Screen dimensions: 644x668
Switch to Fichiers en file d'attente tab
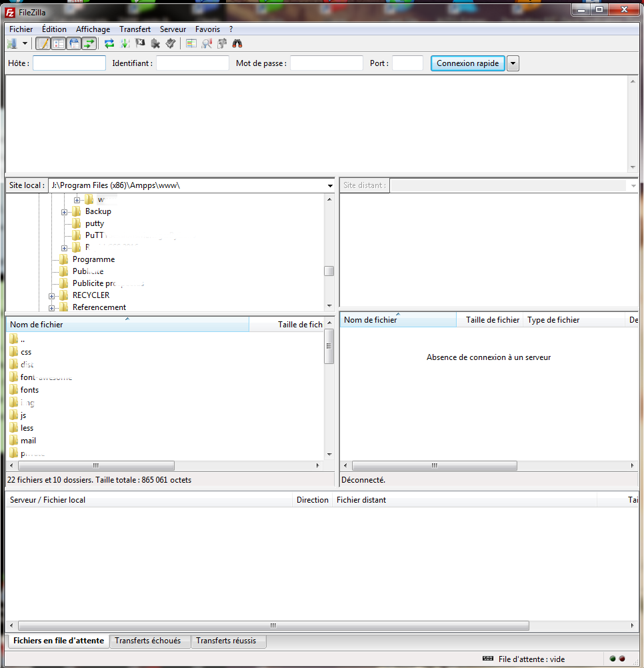(59, 641)
